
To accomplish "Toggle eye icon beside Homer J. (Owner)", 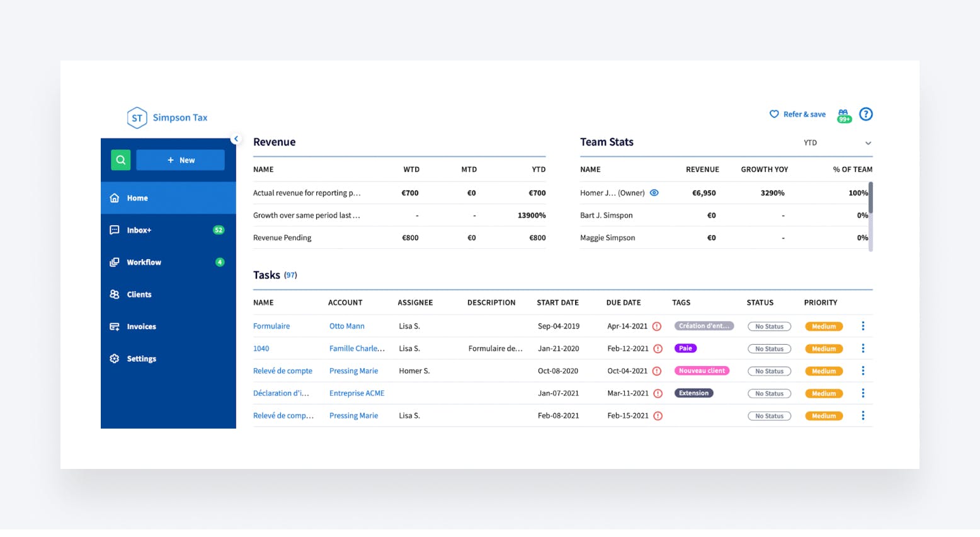I will (654, 193).
